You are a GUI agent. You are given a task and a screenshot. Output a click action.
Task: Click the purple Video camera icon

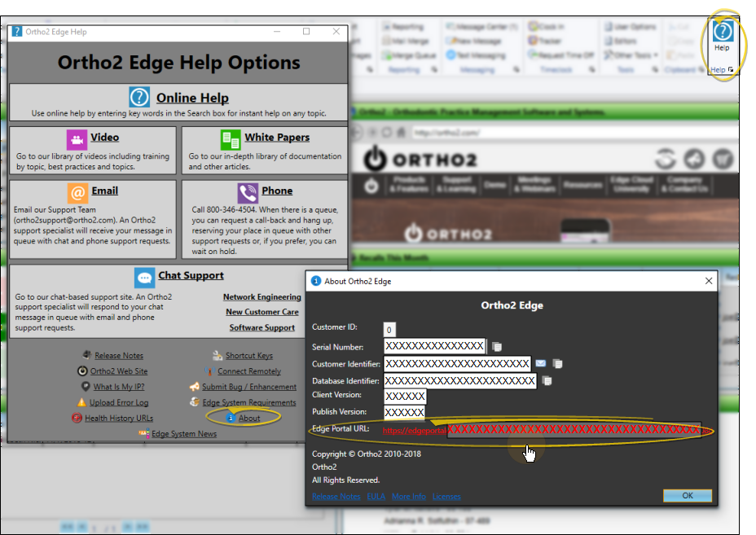click(77, 140)
